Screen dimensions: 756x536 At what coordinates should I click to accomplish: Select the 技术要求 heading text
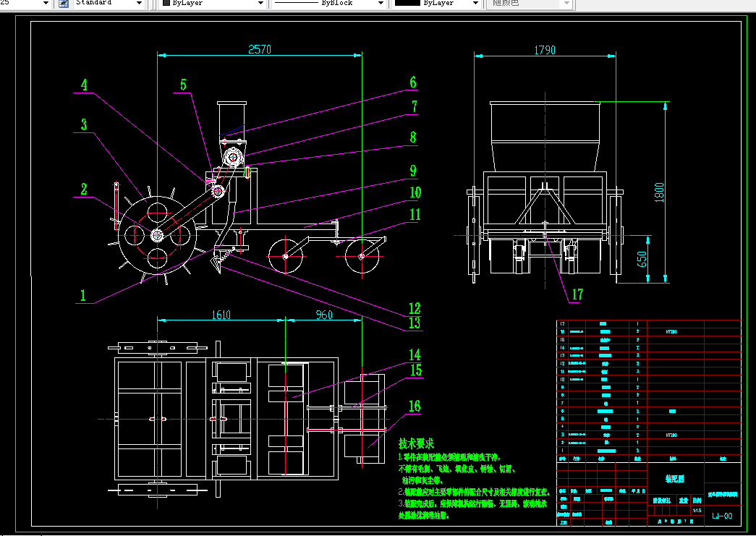pyautogui.click(x=416, y=443)
